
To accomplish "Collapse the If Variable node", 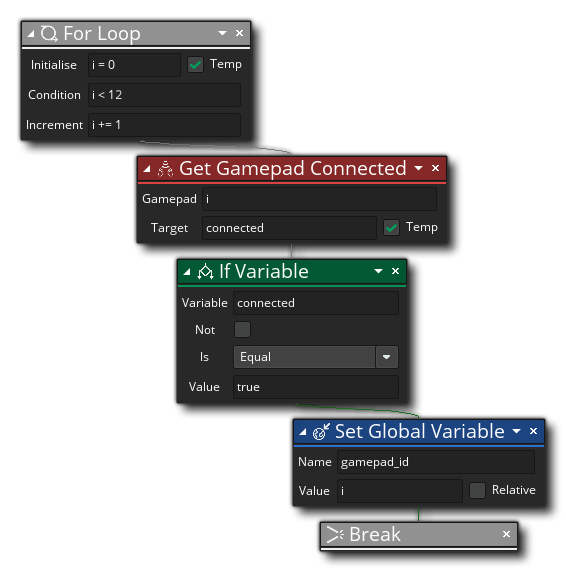I will pos(187,271).
